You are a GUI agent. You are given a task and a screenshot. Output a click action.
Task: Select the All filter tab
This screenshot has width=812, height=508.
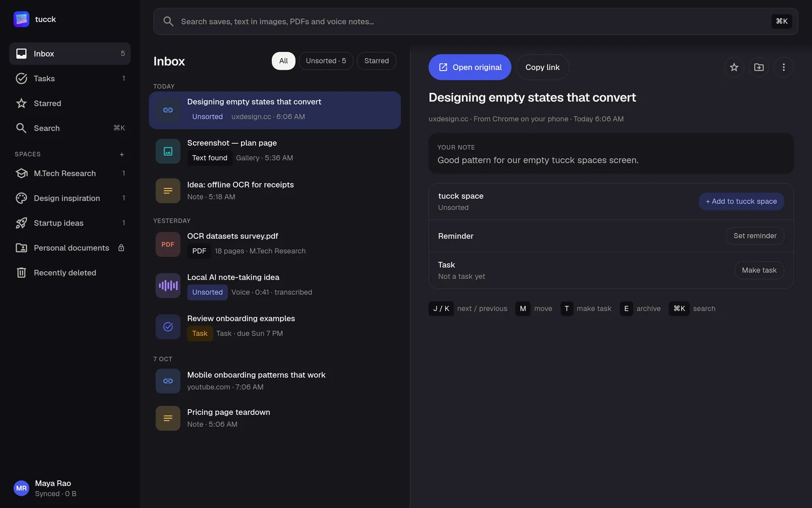coord(284,61)
